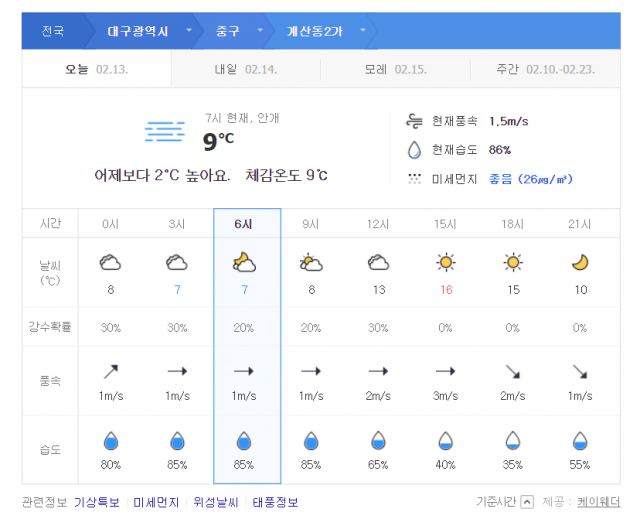Viewport: 640px width, 519px height.
Task: Click the 21시 time header
Action: point(580,224)
